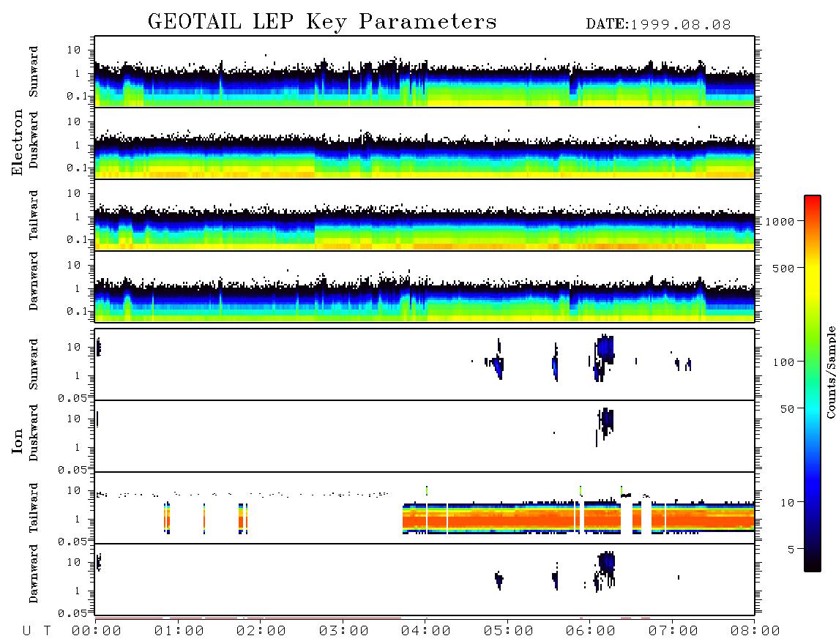The width and height of the screenshot is (836, 644).
Task: Select the 06:00 time tick label
Action: 591,631
